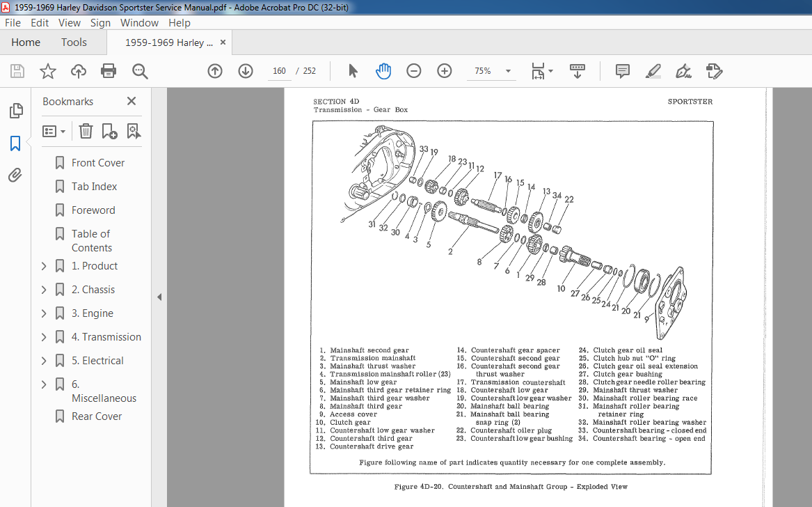Switch to the Home tab
The image size is (812, 507).
click(26, 42)
